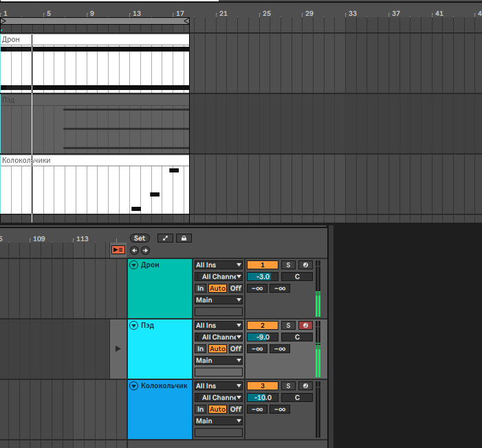Toggle track 1 activator for Дрон
The width and height of the screenshot is (482, 448).
point(263,265)
